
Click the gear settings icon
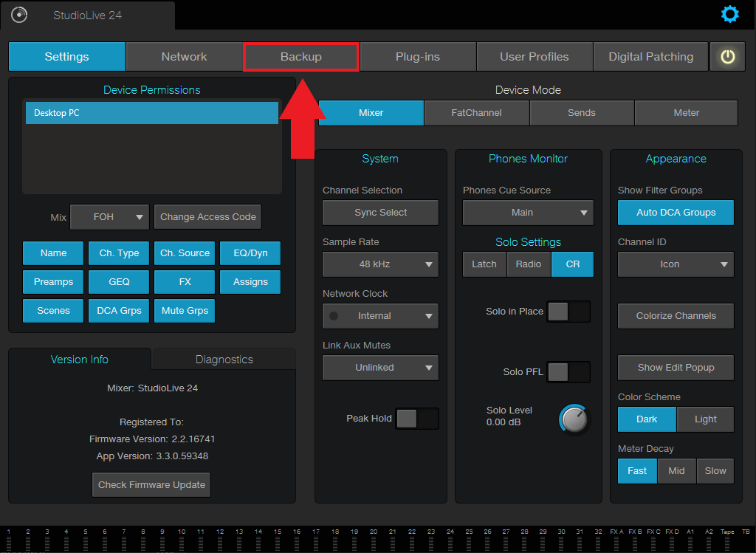(729, 14)
